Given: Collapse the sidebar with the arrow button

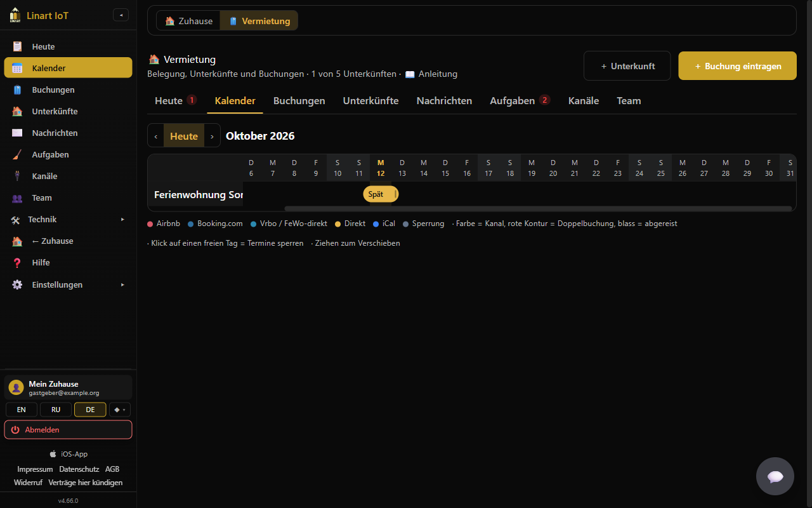Looking at the screenshot, I should point(121,15).
